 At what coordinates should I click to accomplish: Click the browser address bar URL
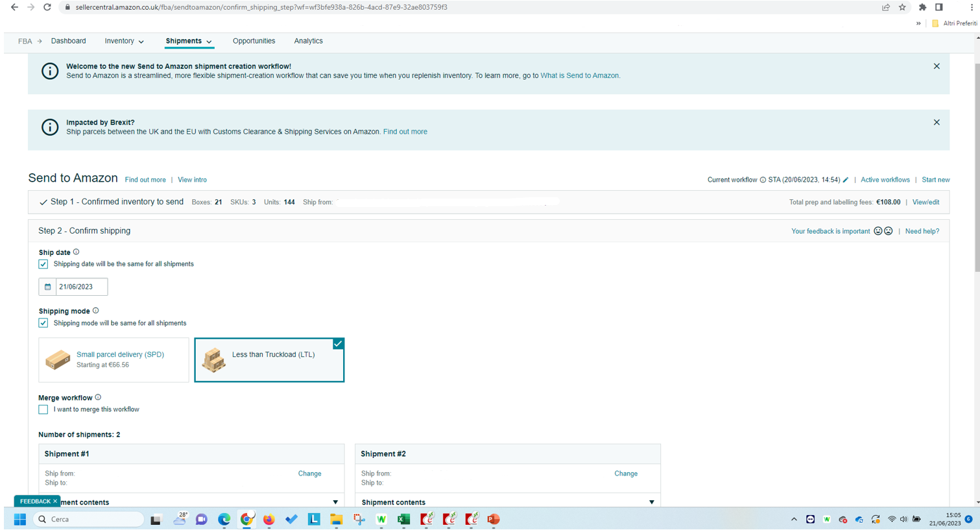(x=261, y=7)
